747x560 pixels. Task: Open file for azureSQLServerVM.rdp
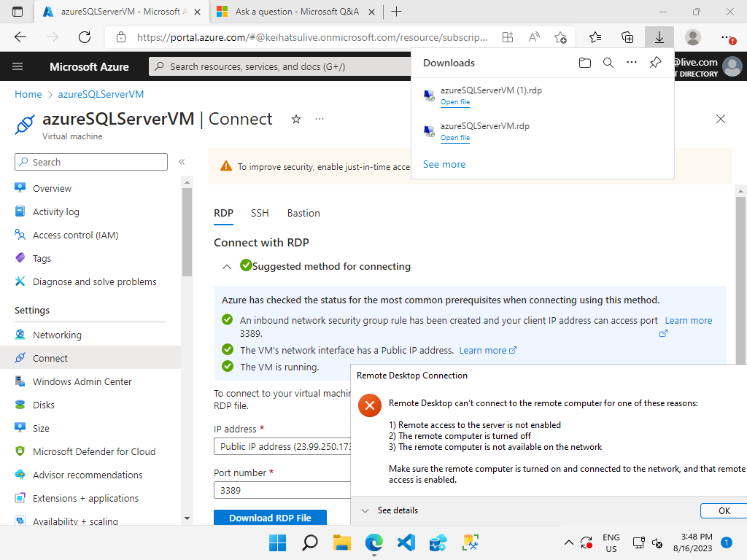[455, 138]
